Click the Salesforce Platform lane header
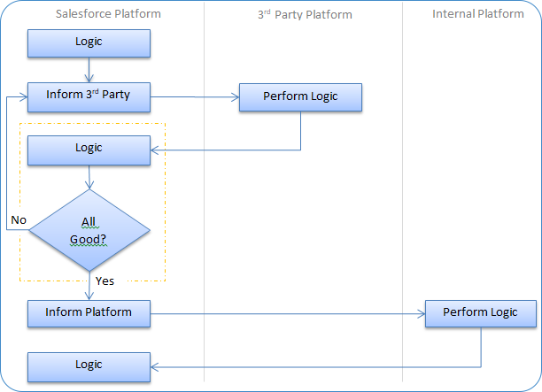 (108, 14)
